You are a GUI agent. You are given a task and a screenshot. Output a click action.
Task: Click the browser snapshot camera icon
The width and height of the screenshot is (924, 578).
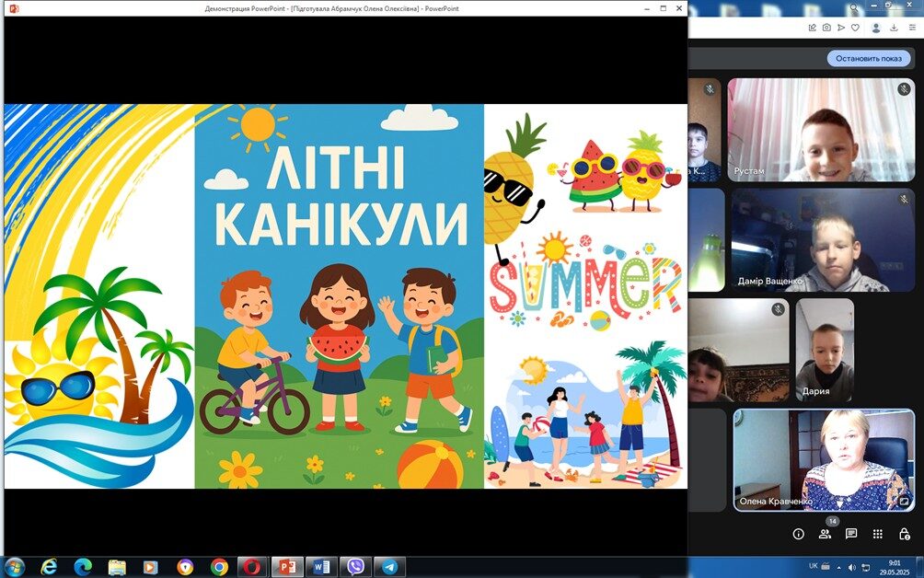[826, 28]
